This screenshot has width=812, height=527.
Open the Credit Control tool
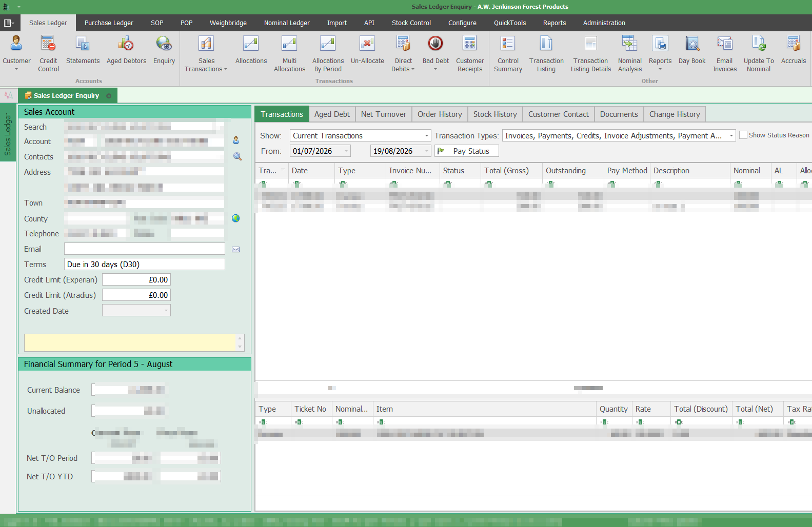tap(48, 53)
